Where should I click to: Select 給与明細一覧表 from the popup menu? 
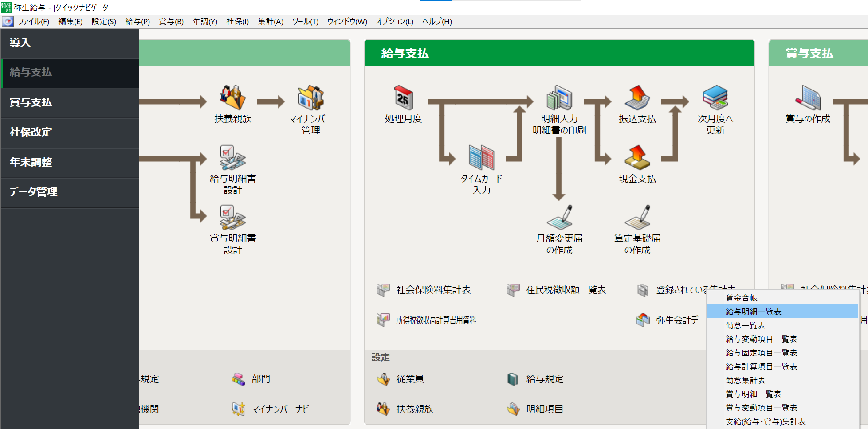click(753, 312)
